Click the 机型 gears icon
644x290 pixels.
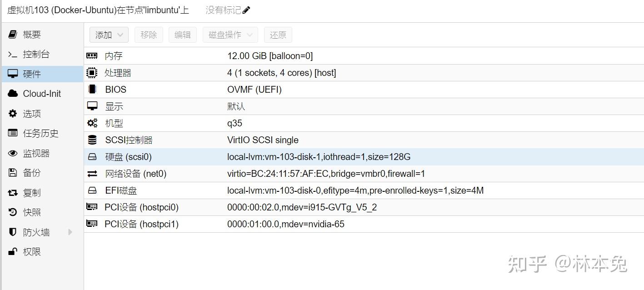pyautogui.click(x=92, y=123)
